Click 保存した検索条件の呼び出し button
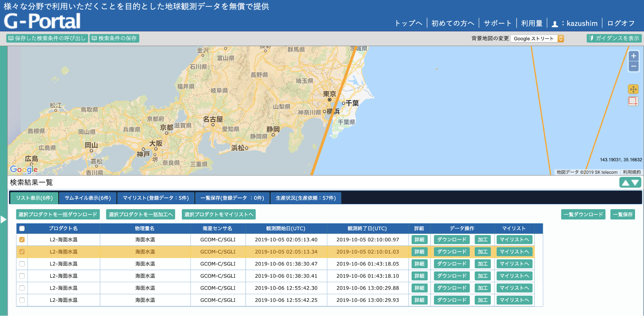Image resolution: width=644 pixels, height=316 pixels. 47,38
